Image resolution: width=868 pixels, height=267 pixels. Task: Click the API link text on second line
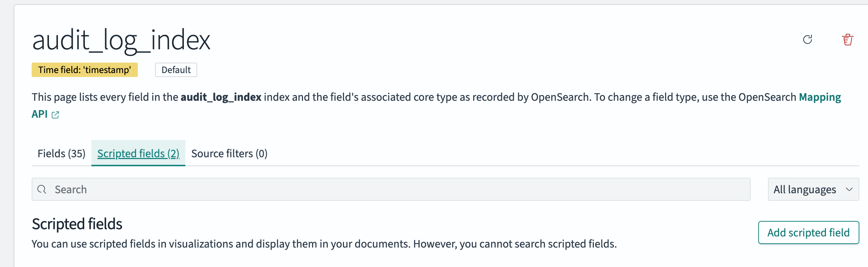(x=40, y=114)
